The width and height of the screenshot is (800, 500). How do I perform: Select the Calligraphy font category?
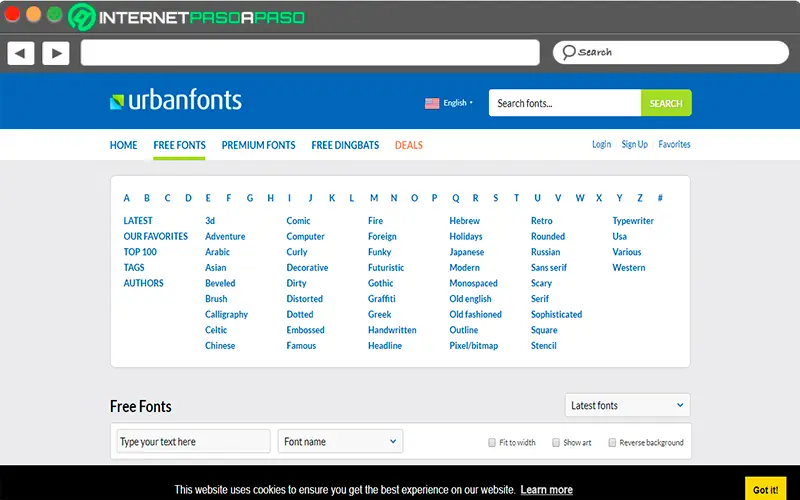click(226, 314)
